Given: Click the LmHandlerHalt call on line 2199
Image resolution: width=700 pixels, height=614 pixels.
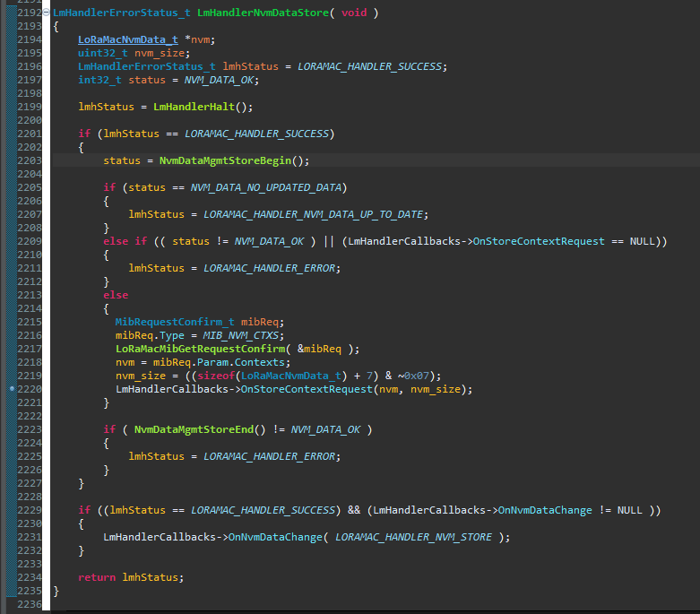Looking at the screenshot, I should (194, 107).
